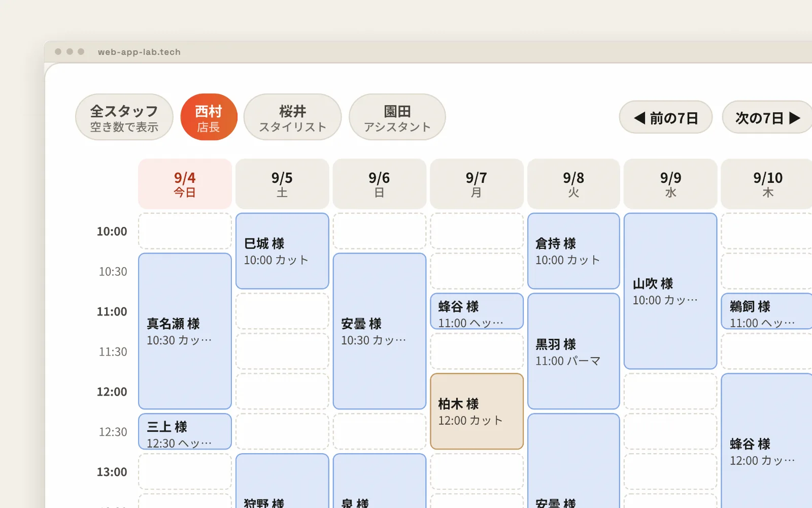Open 真名瀬 様 10:30 appointment

point(185,331)
